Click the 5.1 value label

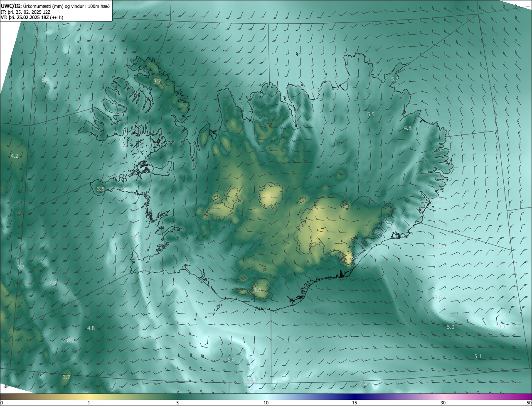478,357
